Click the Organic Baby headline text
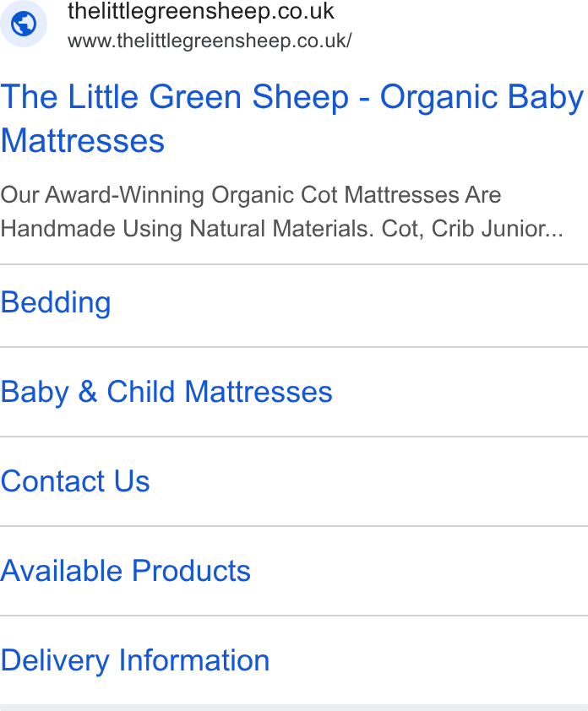The height and width of the screenshot is (711, 588). pos(482,97)
